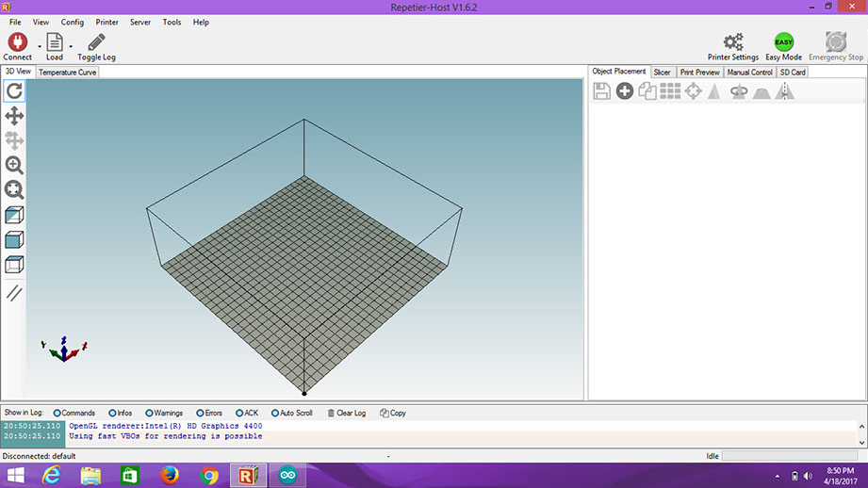
Task: Click the log scrollbar down arrow
Action: (862, 443)
